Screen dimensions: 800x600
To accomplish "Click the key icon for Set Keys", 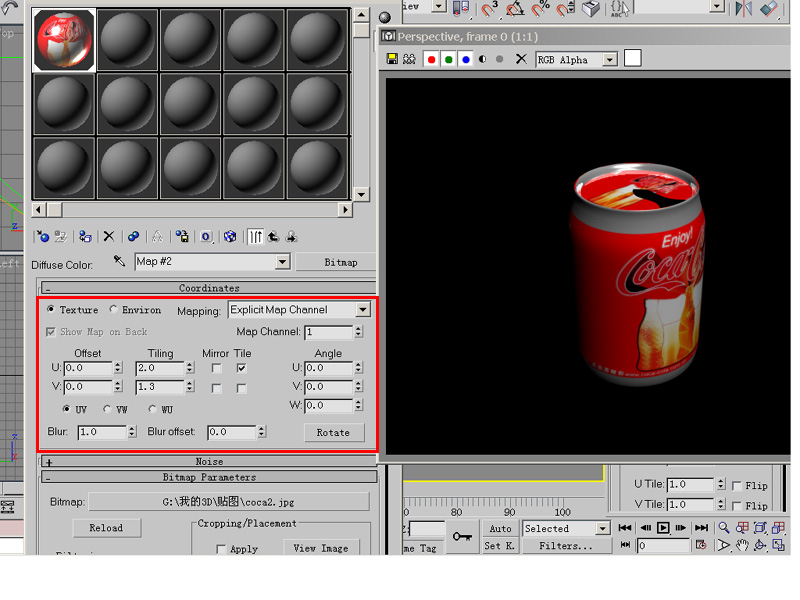I will click(462, 536).
